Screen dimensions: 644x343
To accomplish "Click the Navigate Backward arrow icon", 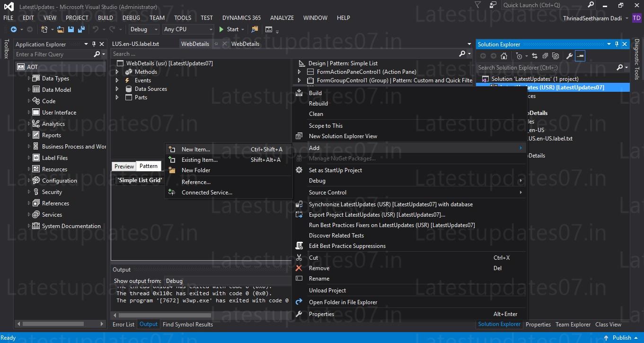I will (x=15, y=29).
